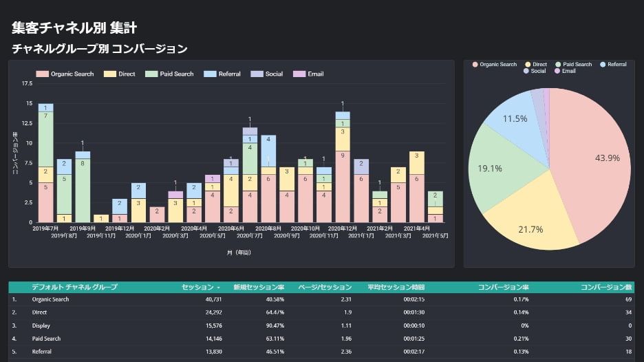Click Organic Search dot in pie legend
Image resolution: width=644 pixels, height=362 pixels.
[x=475, y=65]
